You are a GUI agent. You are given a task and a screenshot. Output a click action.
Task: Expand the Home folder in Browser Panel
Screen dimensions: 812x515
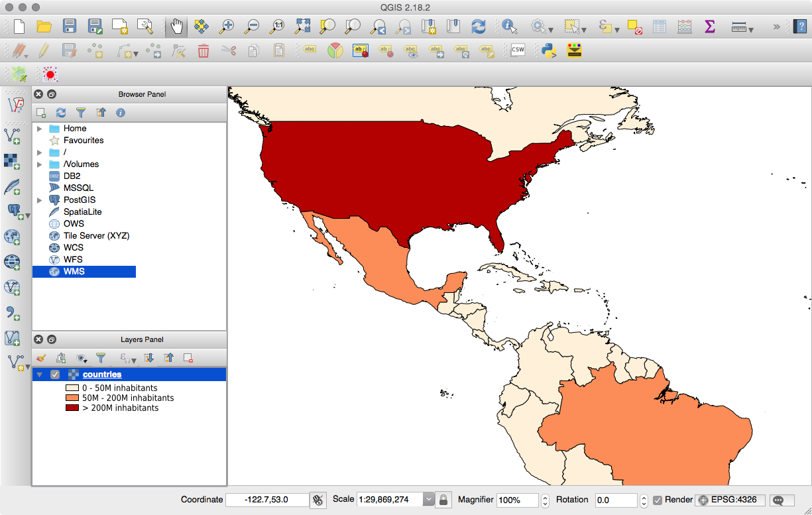40,129
